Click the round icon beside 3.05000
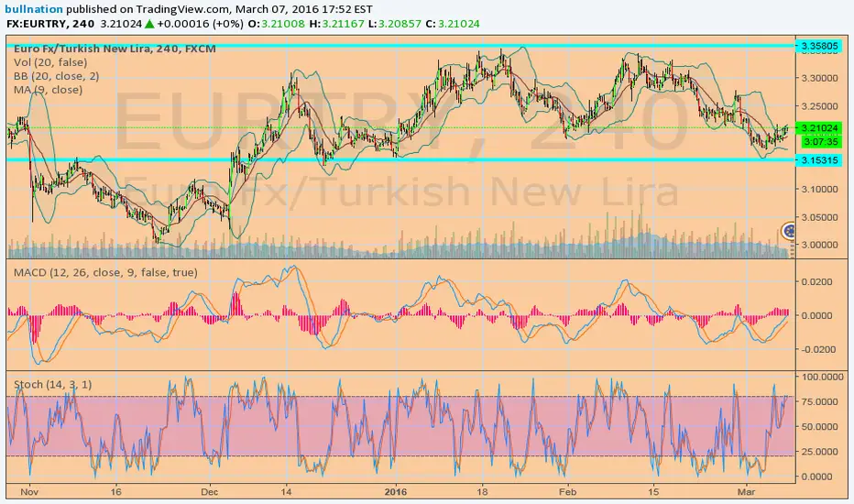The width and height of the screenshot is (854, 504). 788,231
